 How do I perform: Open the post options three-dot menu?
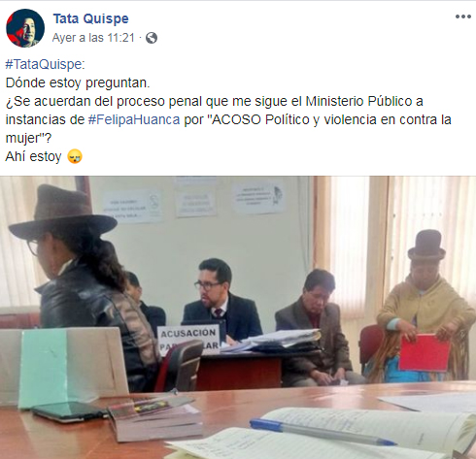pos(462,16)
